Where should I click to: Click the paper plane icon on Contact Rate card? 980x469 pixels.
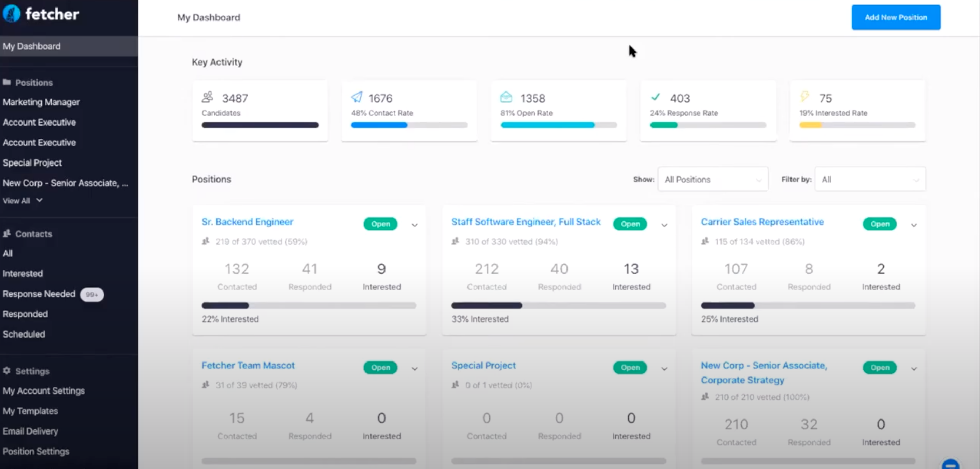[356, 97]
